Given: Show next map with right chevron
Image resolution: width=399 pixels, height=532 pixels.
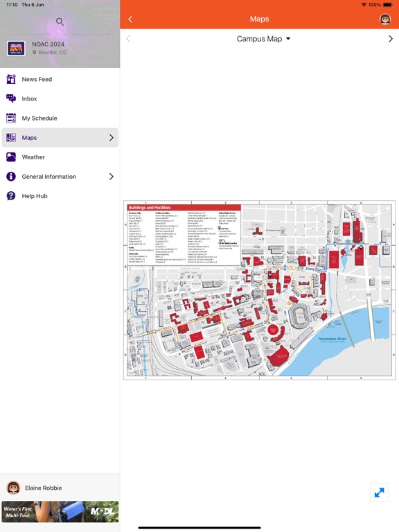Looking at the screenshot, I should coord(391,39).
